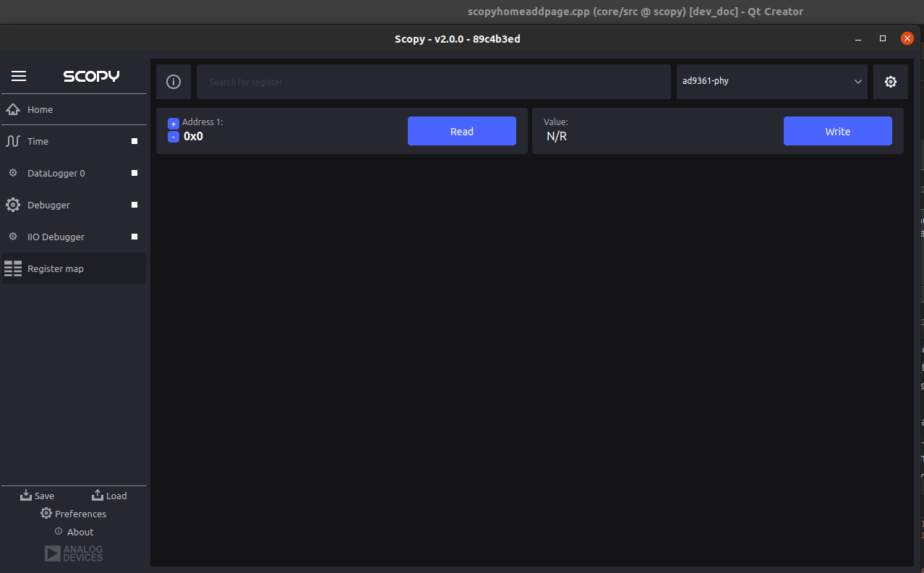The height and width of the screenshot is (573, 924).
Task: Maximize the Scopy window
Action: pos(883,38)
